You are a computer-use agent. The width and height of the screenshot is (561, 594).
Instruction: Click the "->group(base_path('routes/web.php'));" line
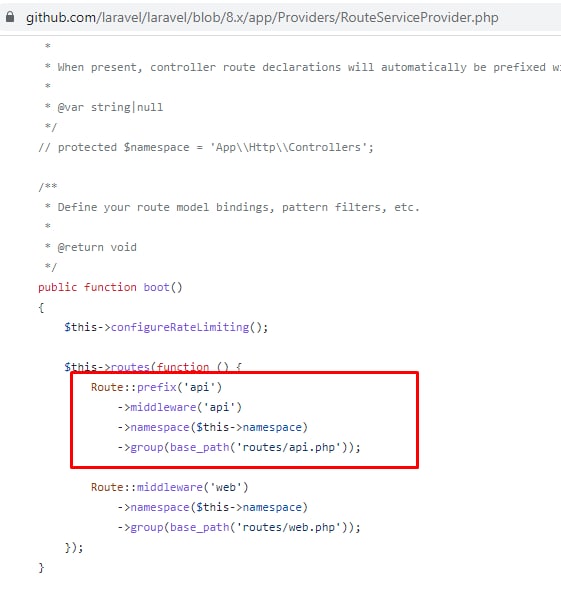(x=239, y=527)
